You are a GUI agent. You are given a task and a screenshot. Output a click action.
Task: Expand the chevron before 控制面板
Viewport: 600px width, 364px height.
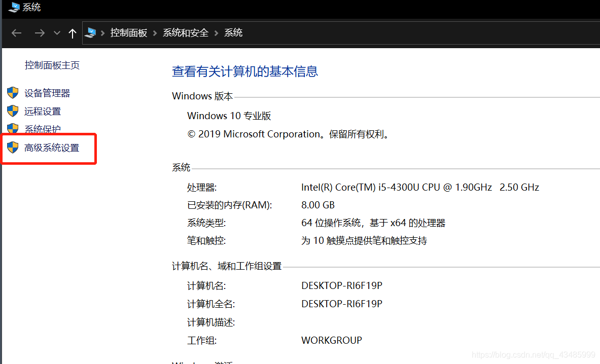(102, 33)
